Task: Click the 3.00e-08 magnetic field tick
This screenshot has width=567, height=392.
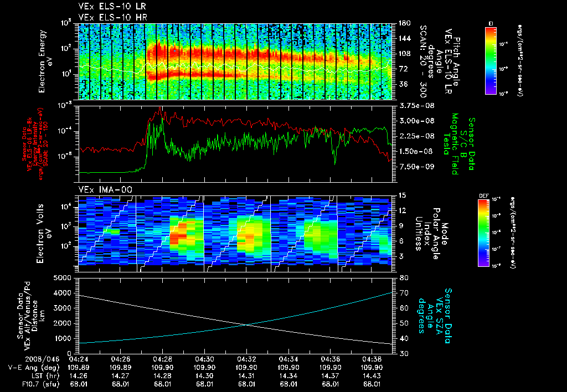Action: [417, 121]
